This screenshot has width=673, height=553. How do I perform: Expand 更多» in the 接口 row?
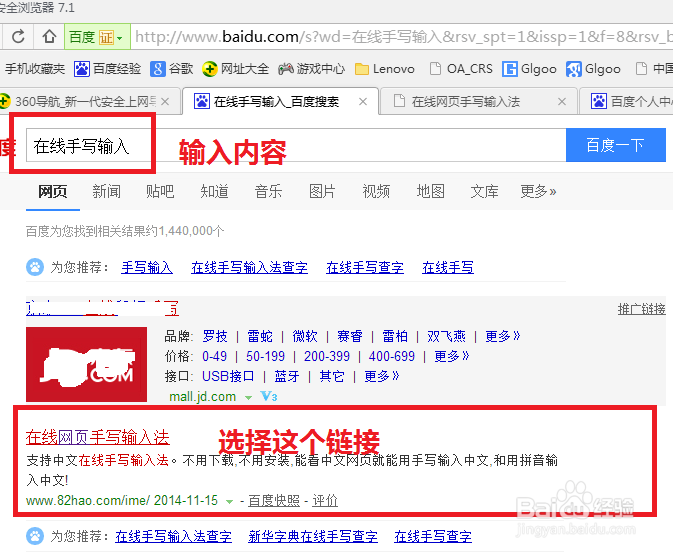point(382,377)
